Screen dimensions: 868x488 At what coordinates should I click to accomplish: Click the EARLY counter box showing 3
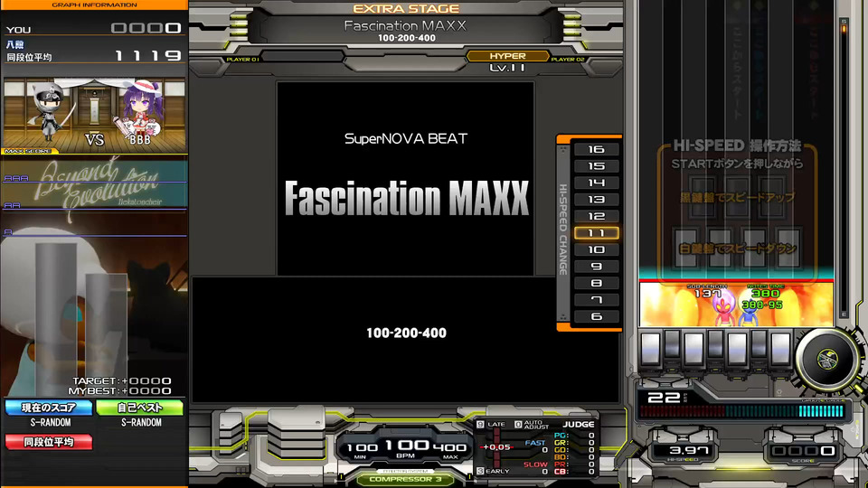[x=480, y=471]
